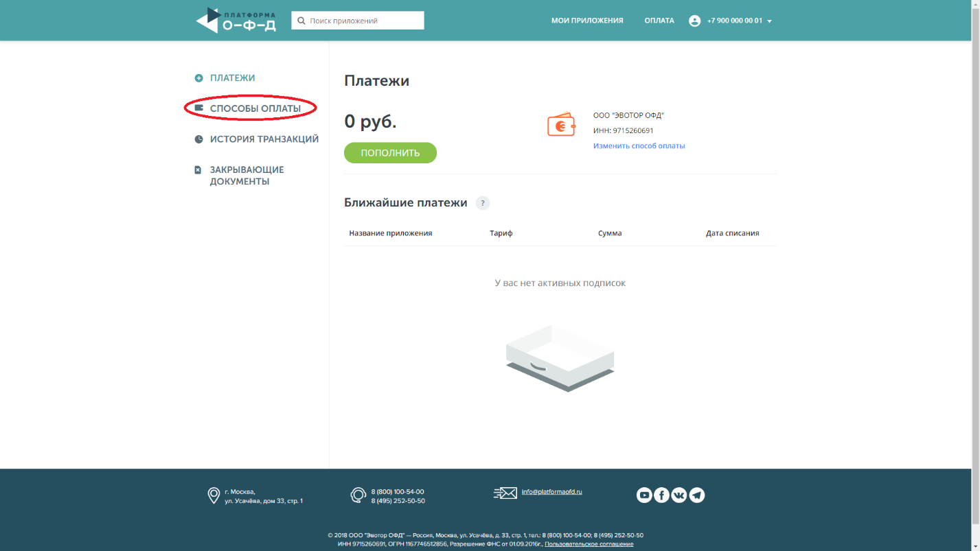Click the headset support icon in footer

(358, 495)
